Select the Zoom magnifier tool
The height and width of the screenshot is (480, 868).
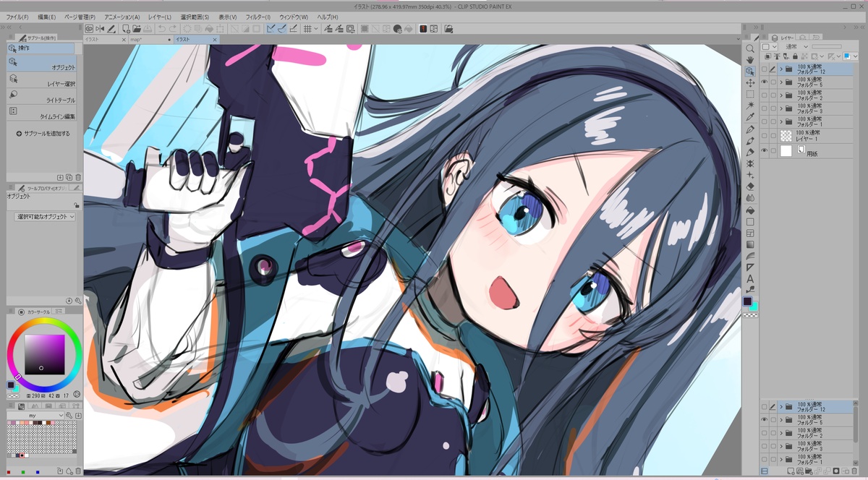point(750,48)
